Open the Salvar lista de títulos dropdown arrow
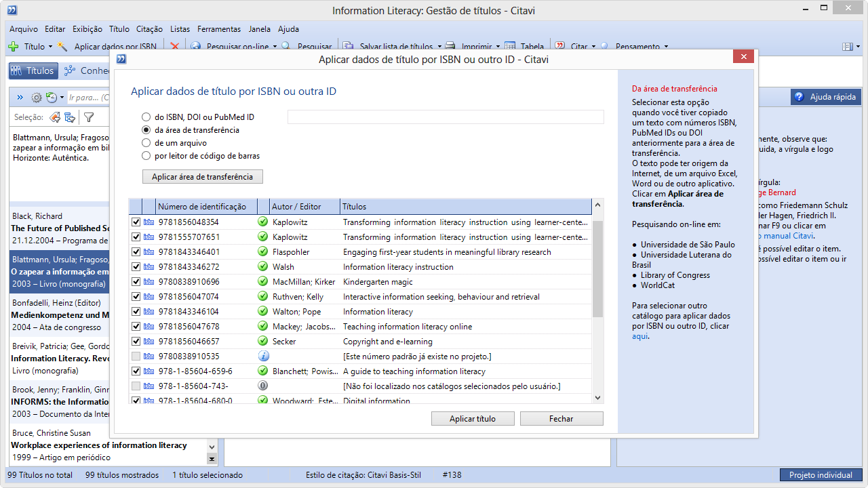The height and width of the screenshot is (488, 868). point(439,47)
